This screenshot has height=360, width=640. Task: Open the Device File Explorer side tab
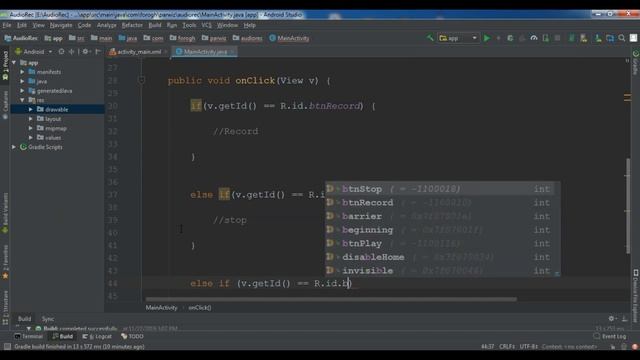[636, 296]
